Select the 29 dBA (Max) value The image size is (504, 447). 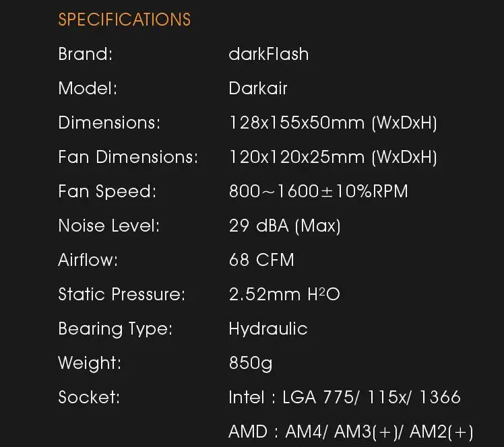(x=284, y=226)
